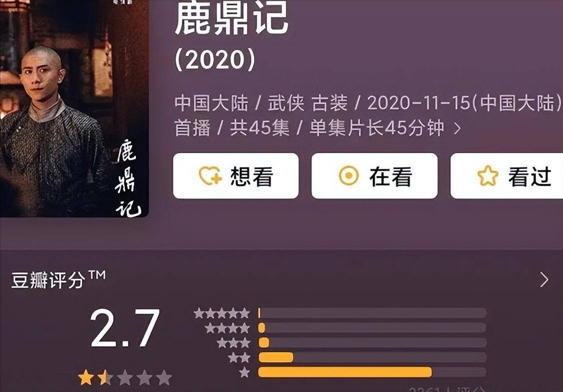Expand show details chevron after 45分钟
This screenshot has width=563, height=392.
(x=457, y=128)
